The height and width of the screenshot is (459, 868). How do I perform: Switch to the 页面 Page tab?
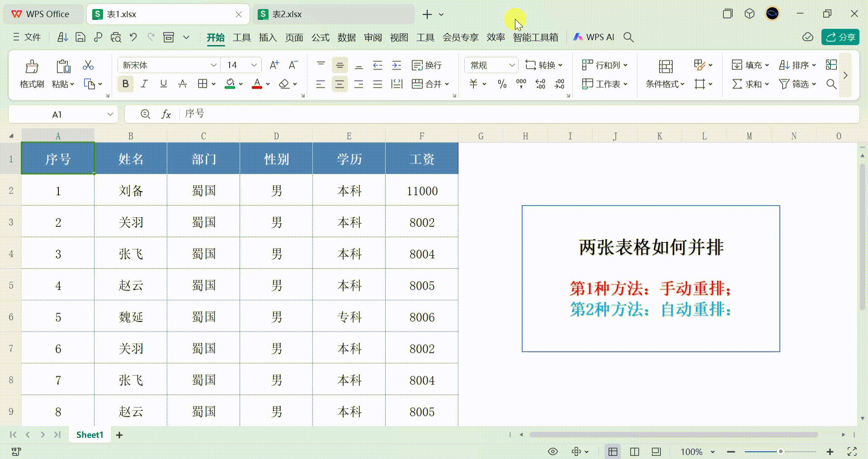pyautogui.click(x=294, y=37)
